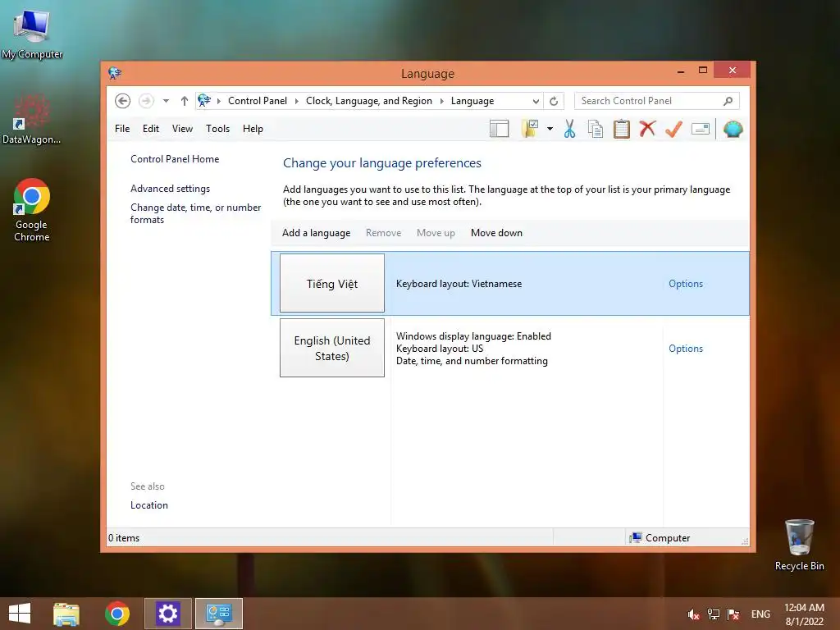This screenshot has height=630, width=840.
Task: Click the magnifier search icon
Action: coord(728,101)
